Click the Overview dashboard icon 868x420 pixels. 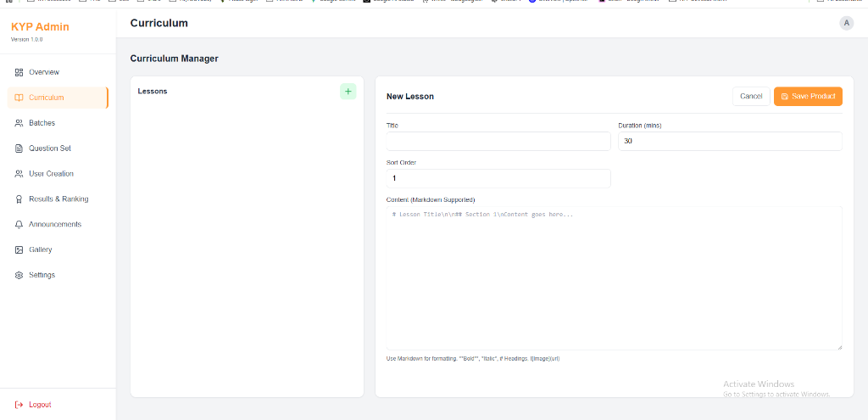(19, 72)
